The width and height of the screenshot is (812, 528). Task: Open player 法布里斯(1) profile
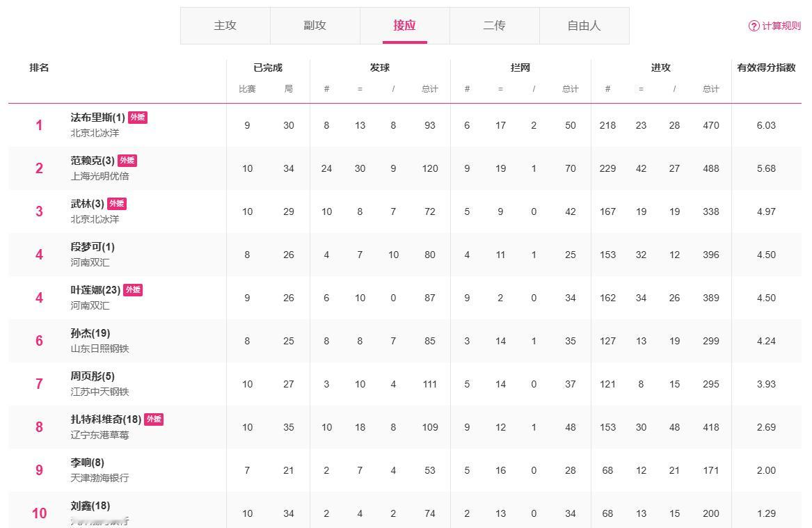pyautogui.click(x=97, y=118)
